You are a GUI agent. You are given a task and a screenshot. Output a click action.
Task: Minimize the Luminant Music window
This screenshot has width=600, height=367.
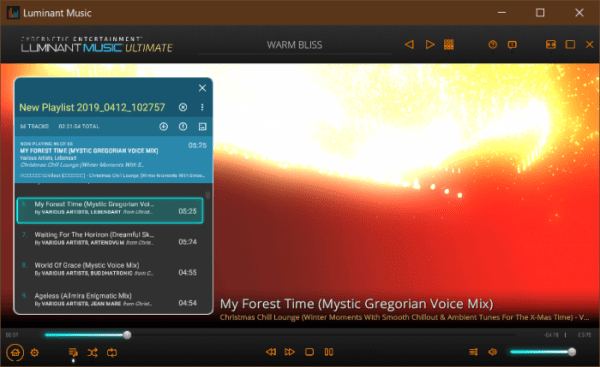click(x=502, y=13)
